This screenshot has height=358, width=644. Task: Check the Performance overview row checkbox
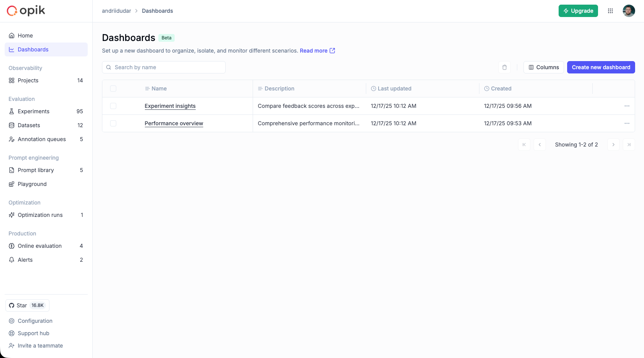tap(113, 123)
